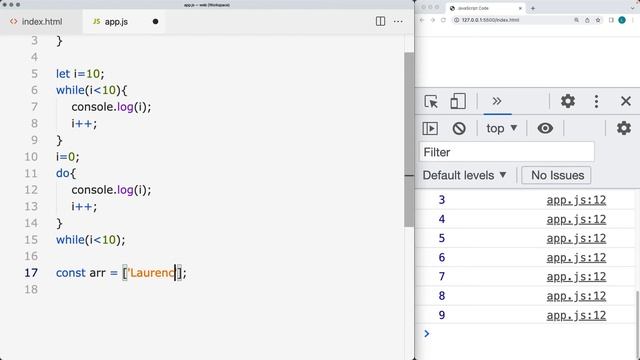Click console.log(i) on line 12
The width and height of the screenshot is (640, 360).
coord(111,190)
